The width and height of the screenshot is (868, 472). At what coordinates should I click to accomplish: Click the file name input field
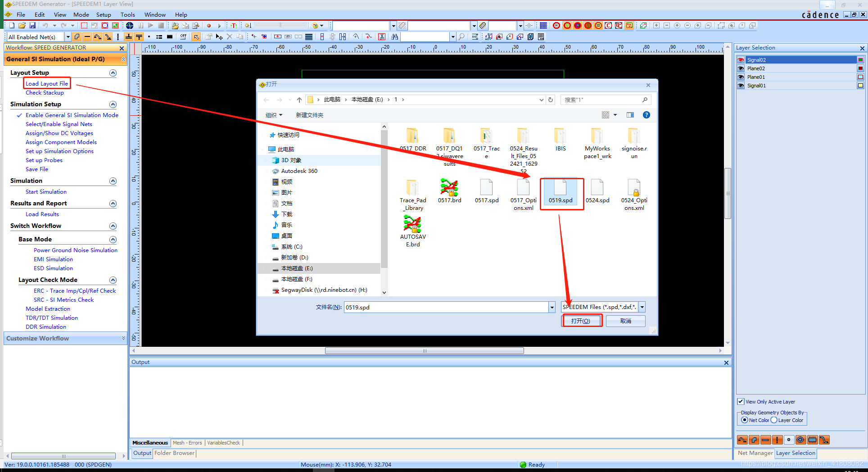pyautogui.click(x=446, y=307)
